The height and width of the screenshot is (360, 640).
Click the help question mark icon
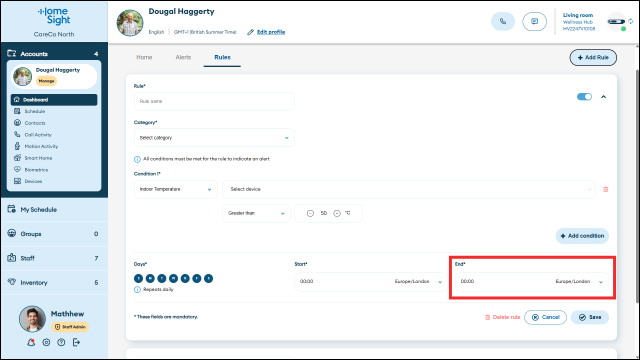click(61, 342)
